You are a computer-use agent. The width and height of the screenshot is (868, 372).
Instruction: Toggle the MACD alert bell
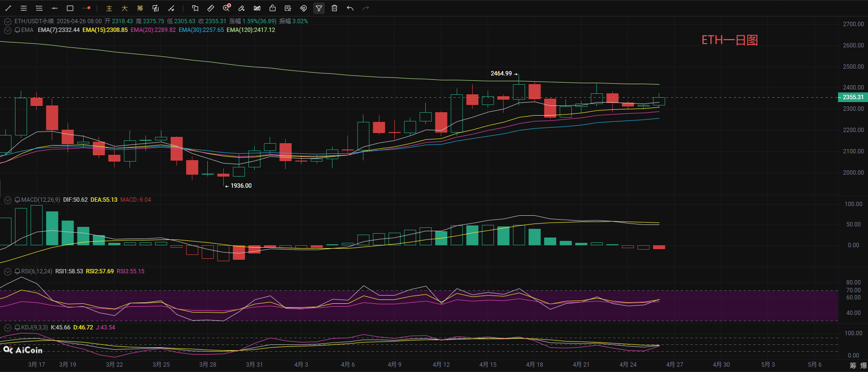[17, 200]
